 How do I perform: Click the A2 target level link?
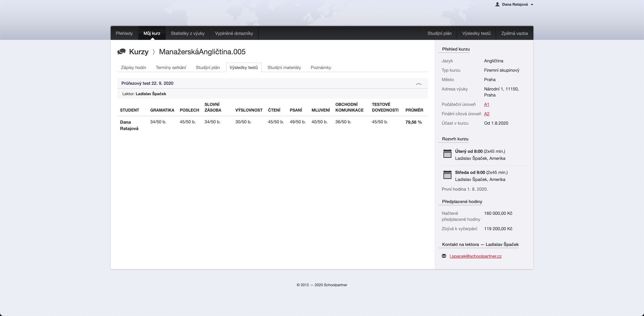487,114
